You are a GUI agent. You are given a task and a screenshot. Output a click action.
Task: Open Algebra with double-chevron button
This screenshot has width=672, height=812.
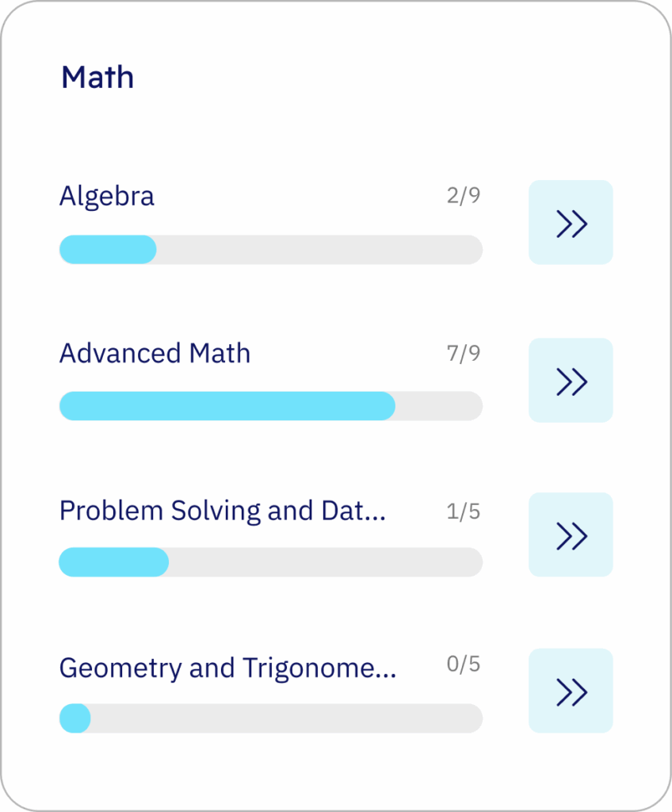tap(571, 222)
